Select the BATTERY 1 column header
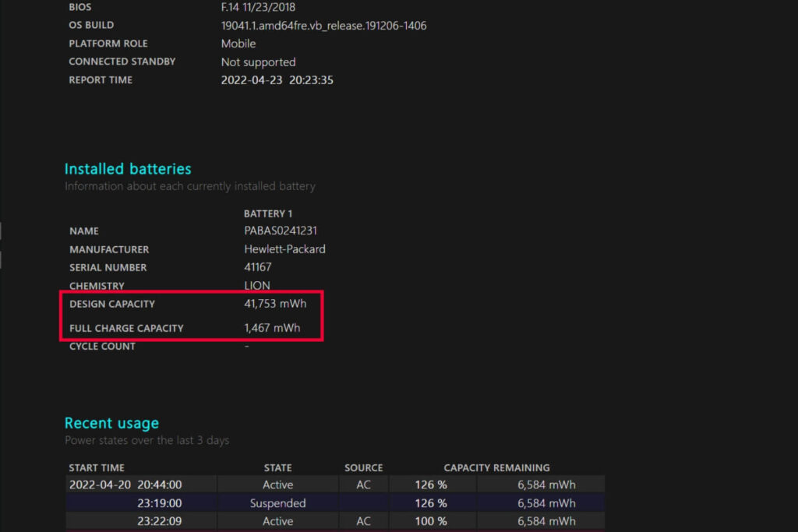Image resolution: width=798 pixels, height=532 pixels. (x=269, y=213)
